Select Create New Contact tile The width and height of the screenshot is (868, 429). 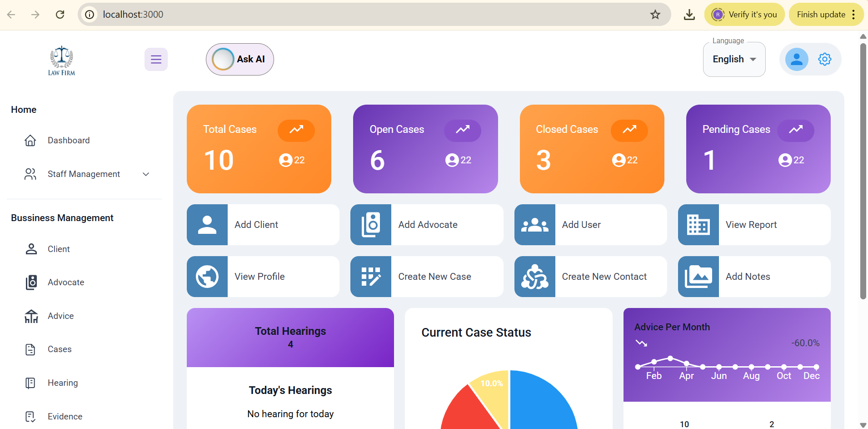point(590,277)
